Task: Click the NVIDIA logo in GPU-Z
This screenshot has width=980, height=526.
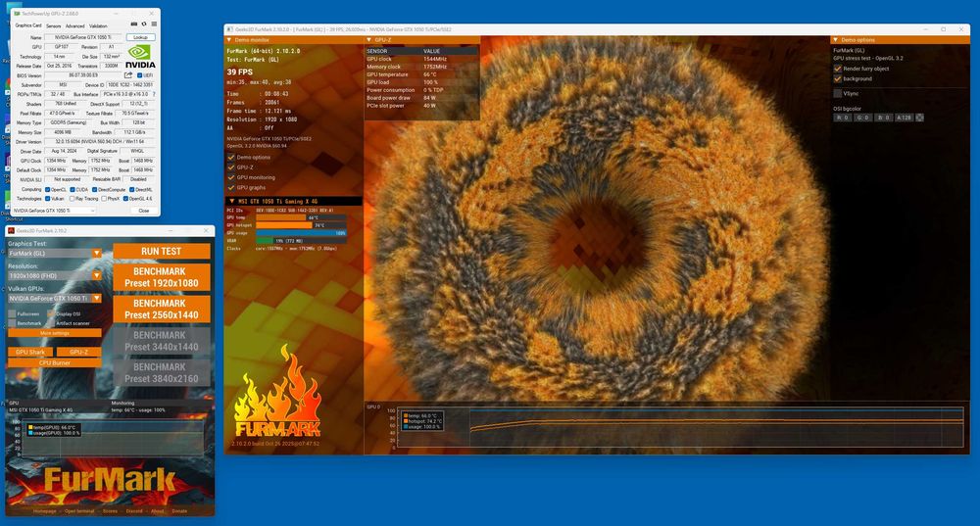Action: 140,56
